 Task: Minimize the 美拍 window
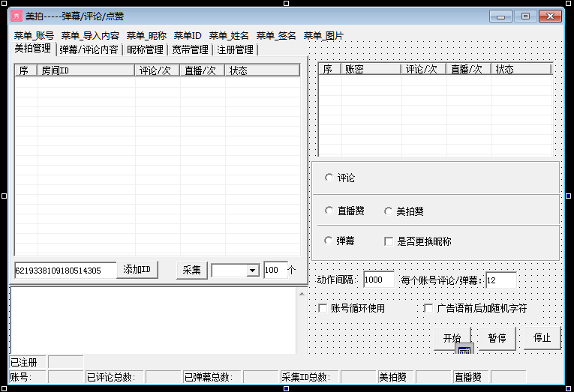point(500,16)
